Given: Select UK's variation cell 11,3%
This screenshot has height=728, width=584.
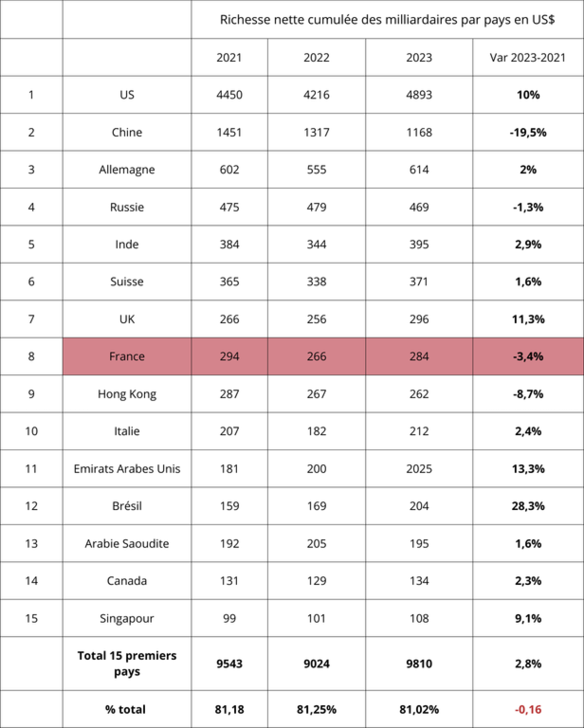Looking at the screenshot, I should (528, 319).
